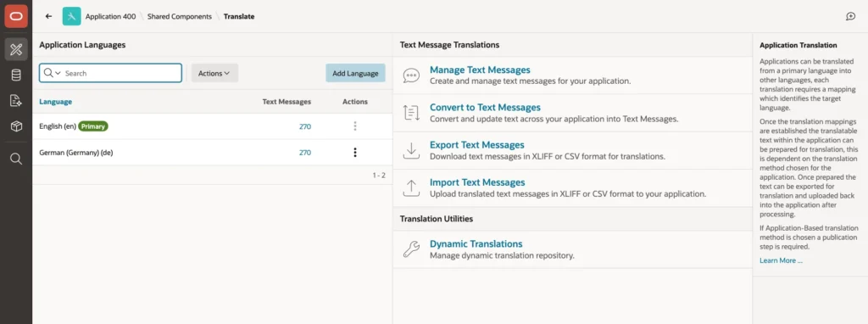Go to Shared Components breadcrumb
Viewport: 868px width, 324px height.
click(180, 17)
